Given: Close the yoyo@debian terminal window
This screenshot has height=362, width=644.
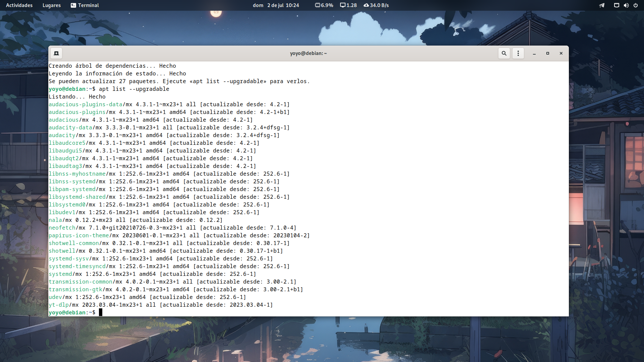Looking at the screenshot, I should (x=561, y=53).
